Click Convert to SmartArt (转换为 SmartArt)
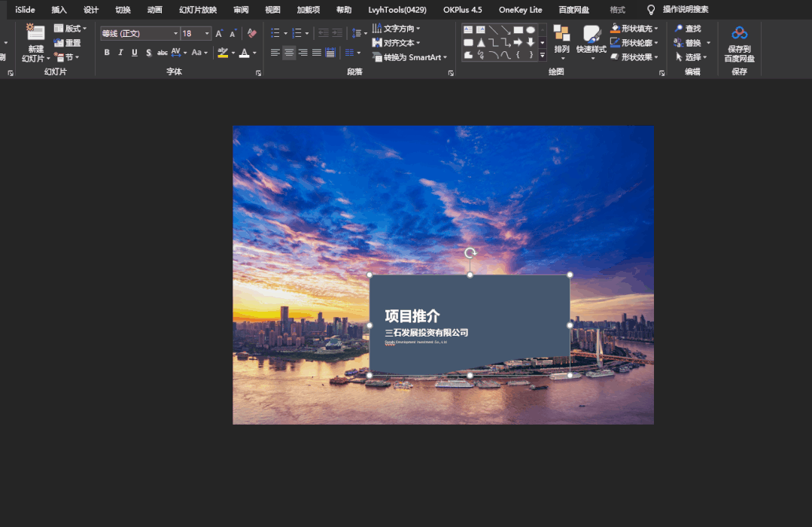The height and width of the screenshot is (527, 812). click(409, 57)
